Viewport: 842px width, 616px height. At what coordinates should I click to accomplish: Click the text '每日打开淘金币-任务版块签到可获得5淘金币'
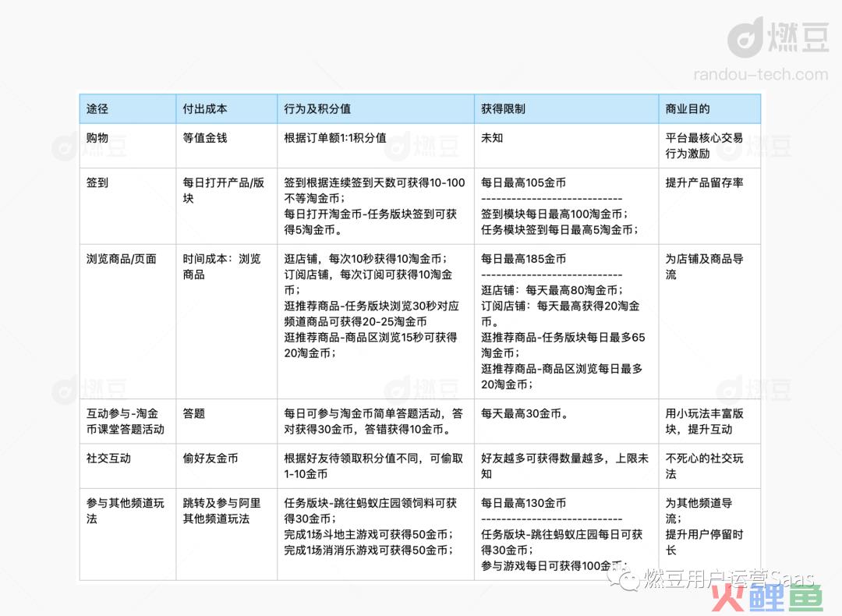click(370, 221)
